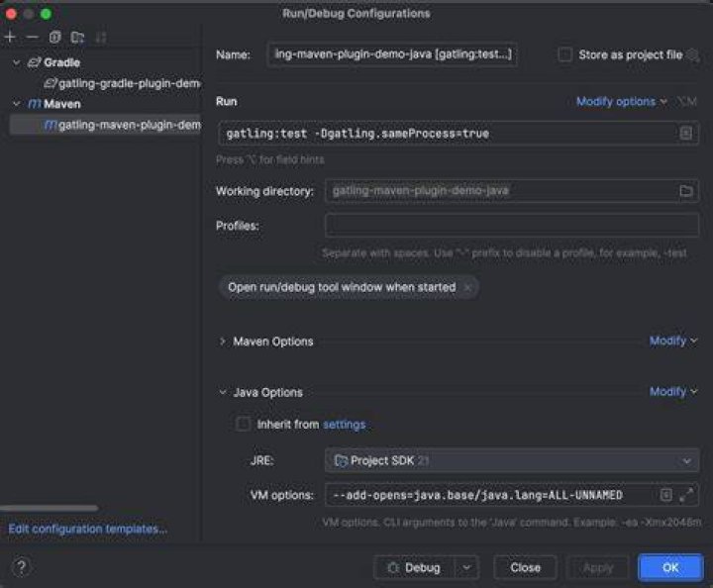
Task: Expand the Run command field editor
Action: 685,133
